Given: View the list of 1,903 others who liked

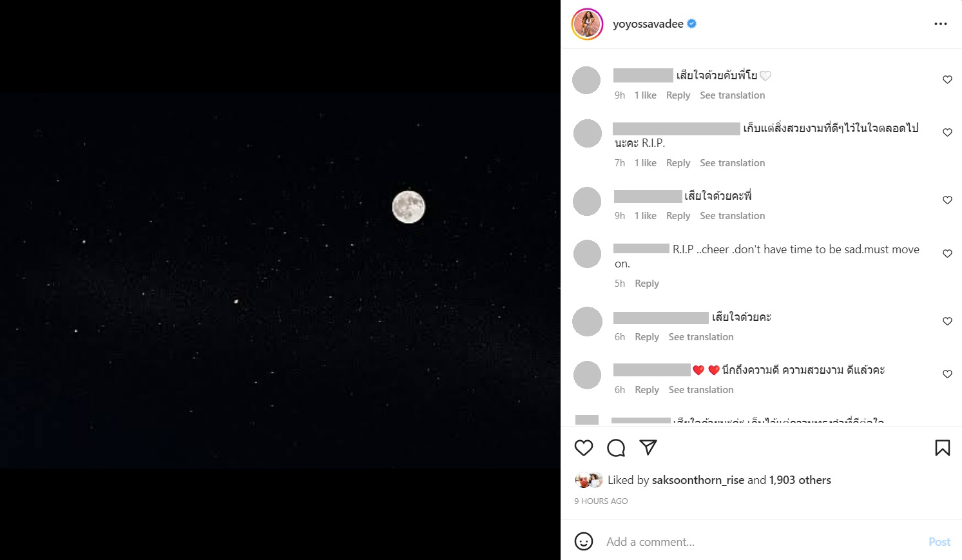Looking at the screenshot, I should [x=800, y=480].
